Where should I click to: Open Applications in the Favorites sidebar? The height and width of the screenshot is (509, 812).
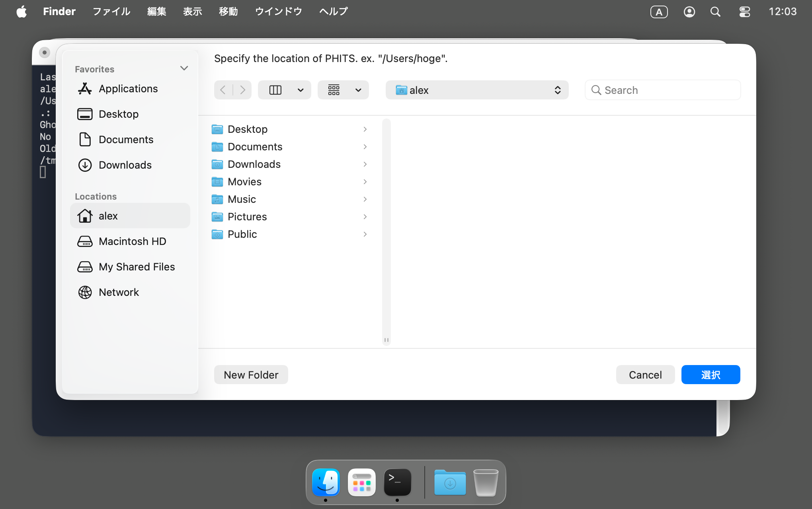[128, 89]
